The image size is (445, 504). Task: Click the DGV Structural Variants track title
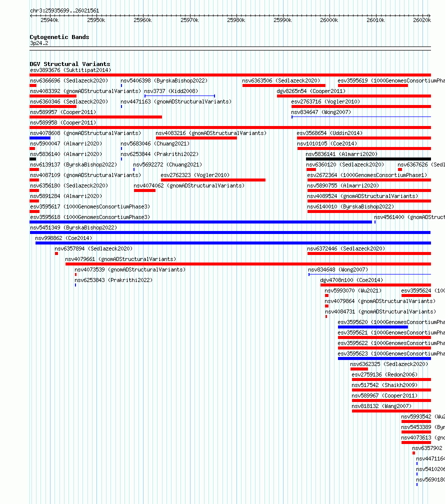click(x=70, y=64)
